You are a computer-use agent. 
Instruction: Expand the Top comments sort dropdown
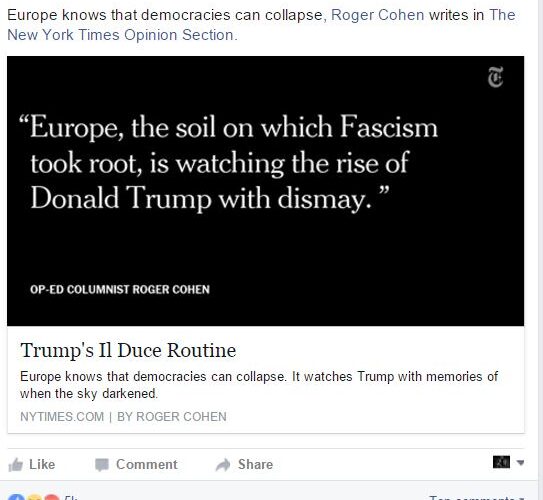click(477, 498)
